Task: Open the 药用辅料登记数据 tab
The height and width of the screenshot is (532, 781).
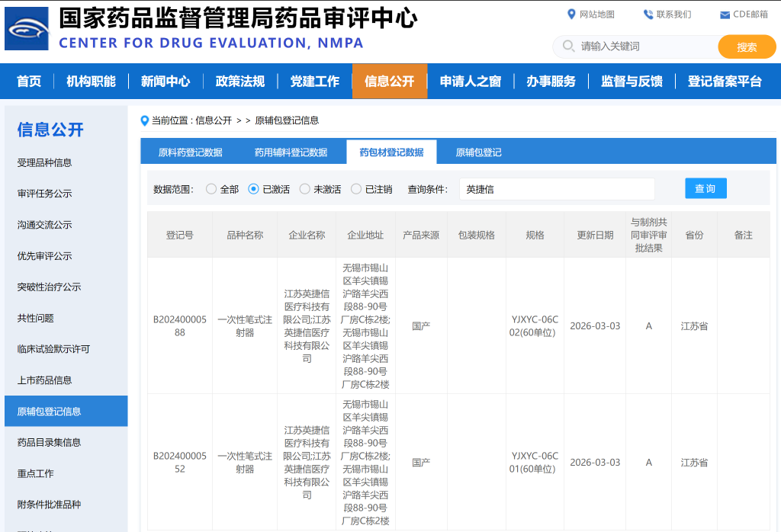Action: pyautogui.click(x=291, y=152)
